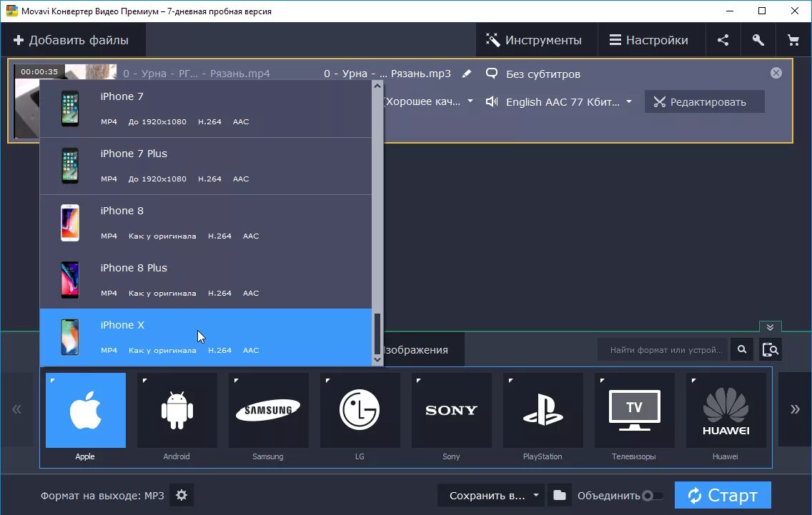Toggle the Объединить switch
Image resolution: width=812 pixels, height=515 pixels.
[652, 495]
